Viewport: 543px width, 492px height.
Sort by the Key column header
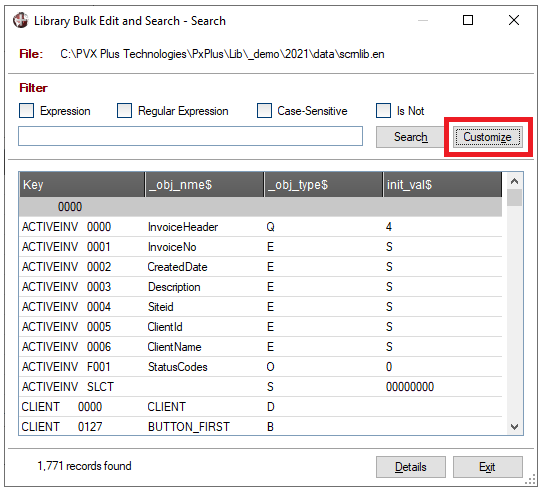coord(82,185)
